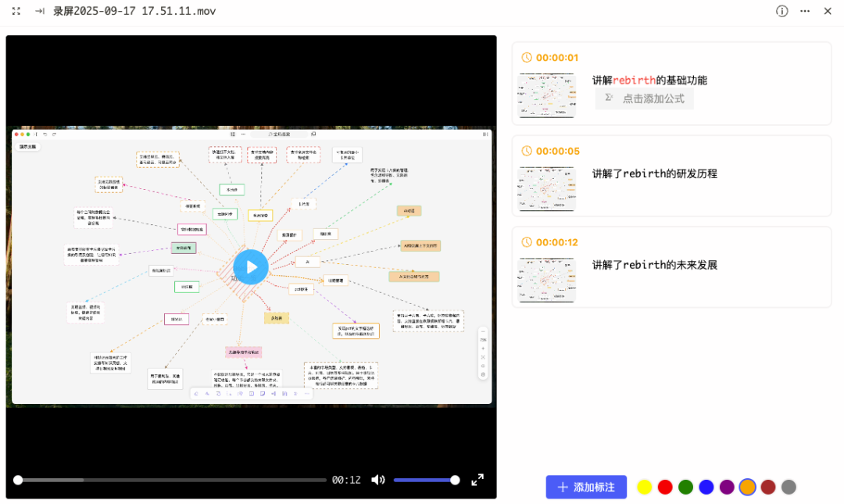Click the clock icon at 00:00:01

pyautogui.click(x=527, y=58)
